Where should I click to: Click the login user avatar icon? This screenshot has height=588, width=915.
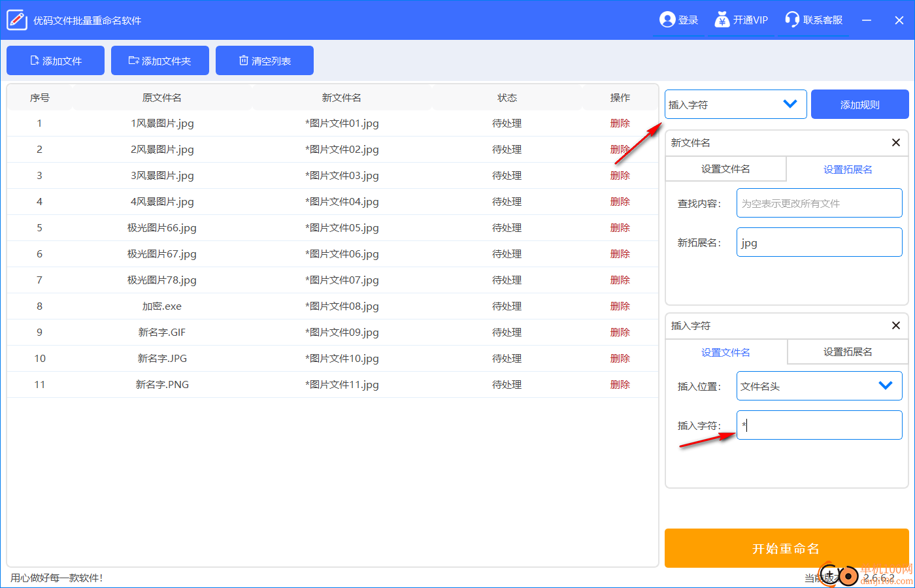pos(667,20)
